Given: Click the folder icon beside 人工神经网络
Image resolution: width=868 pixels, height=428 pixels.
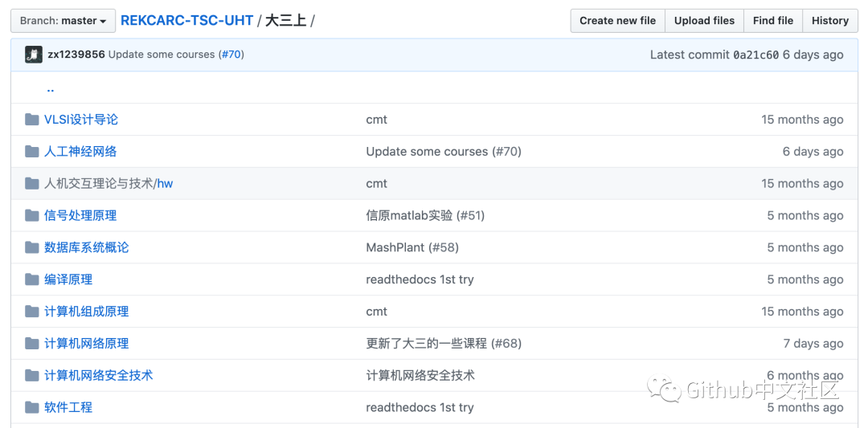Looking at the screenshot, I should (32, 152).
